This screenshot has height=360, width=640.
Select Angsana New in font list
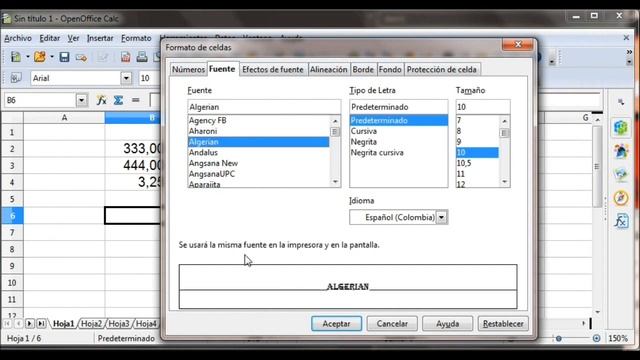coord(258,163)
